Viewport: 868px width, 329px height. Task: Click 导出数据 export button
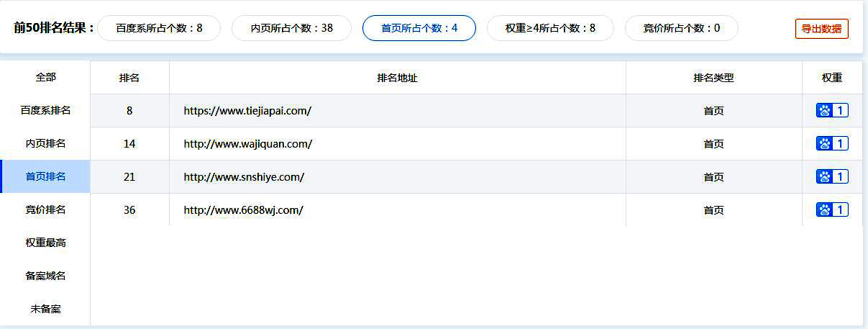coord(821,29)
